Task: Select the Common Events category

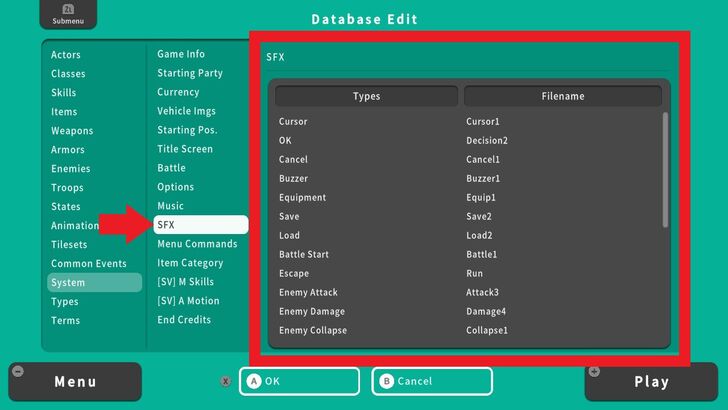Action: click(89, 264)
